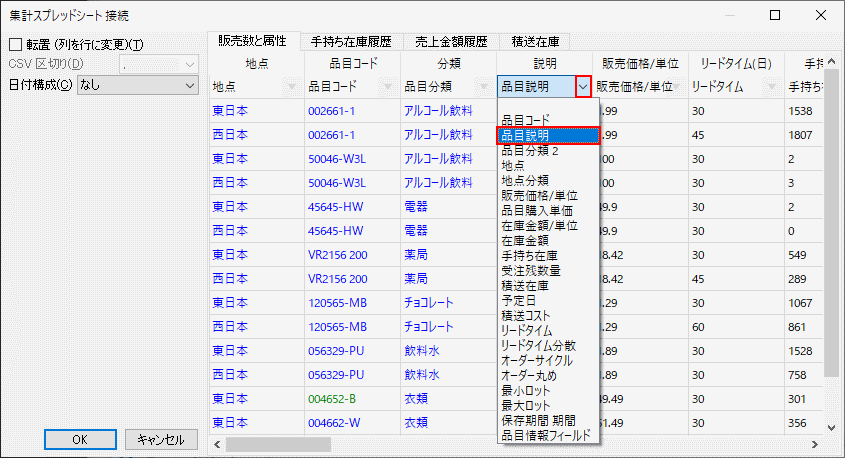Open the 地点 column header dropdown arrow
Image resolution: width=845 pixels, height=458 pixels.
[x=292, y=87]
